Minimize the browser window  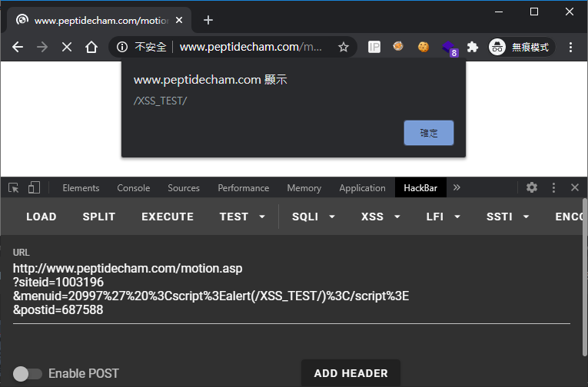pos(498,12)
